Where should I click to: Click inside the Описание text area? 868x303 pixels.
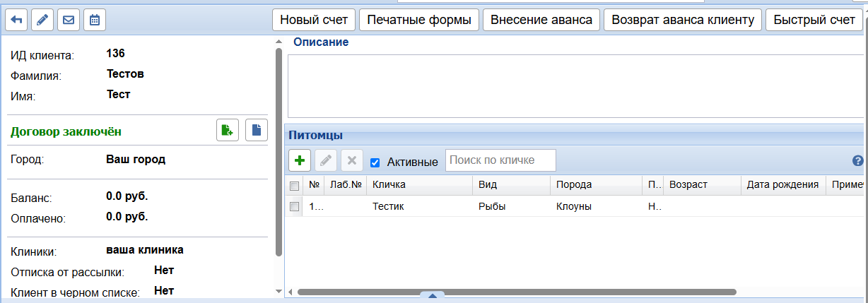tap(575, 85)
